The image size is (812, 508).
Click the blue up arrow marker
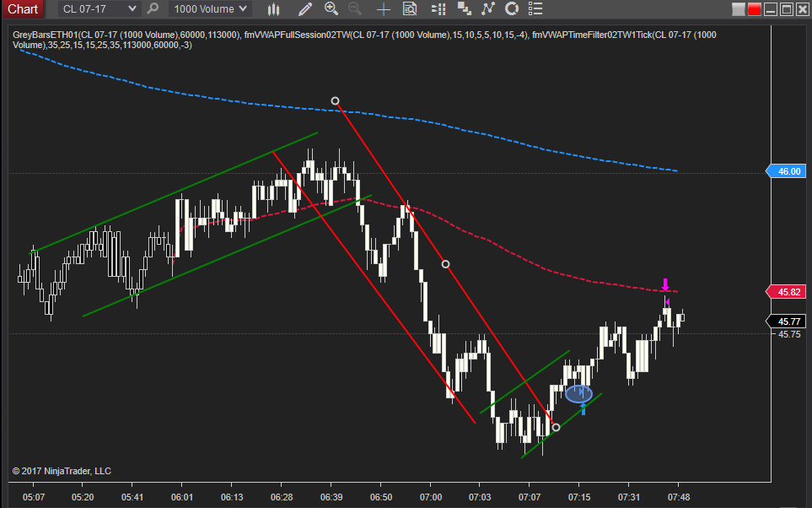(x=583, y=409)
